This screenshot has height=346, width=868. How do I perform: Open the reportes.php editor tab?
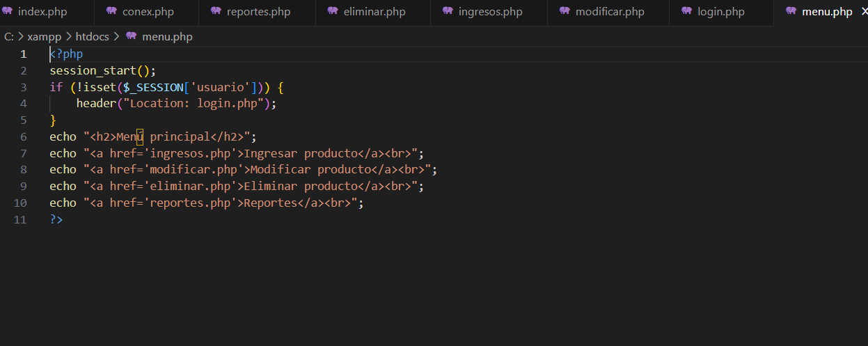click(258, 12)
